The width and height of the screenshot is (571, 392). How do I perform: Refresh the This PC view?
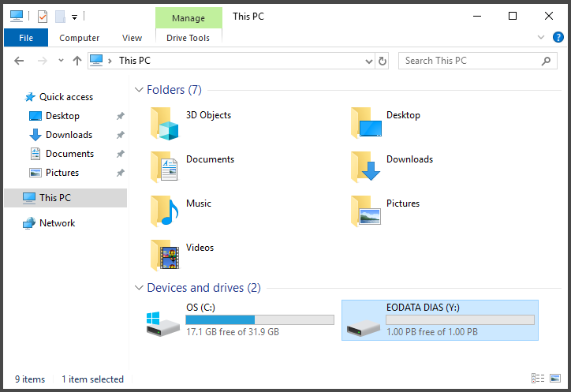(x=382, y=61)
